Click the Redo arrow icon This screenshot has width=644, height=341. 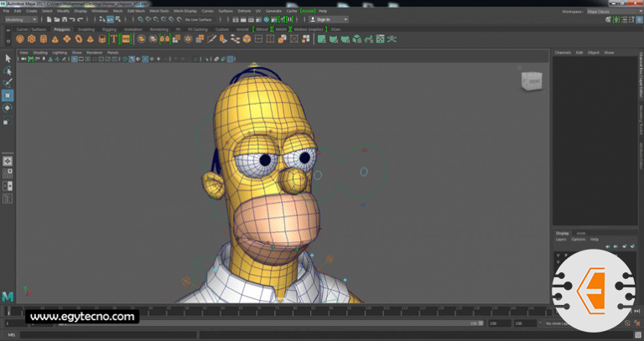[80, 19]
